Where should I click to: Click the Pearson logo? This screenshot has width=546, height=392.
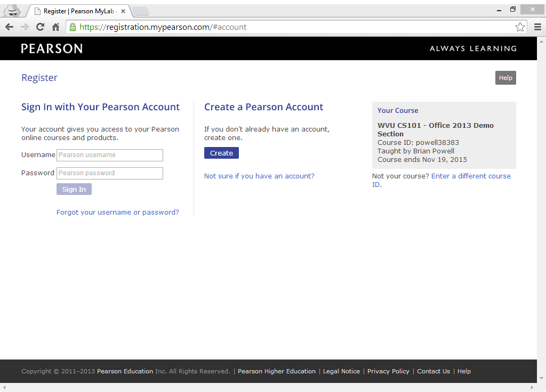(52, 48)
